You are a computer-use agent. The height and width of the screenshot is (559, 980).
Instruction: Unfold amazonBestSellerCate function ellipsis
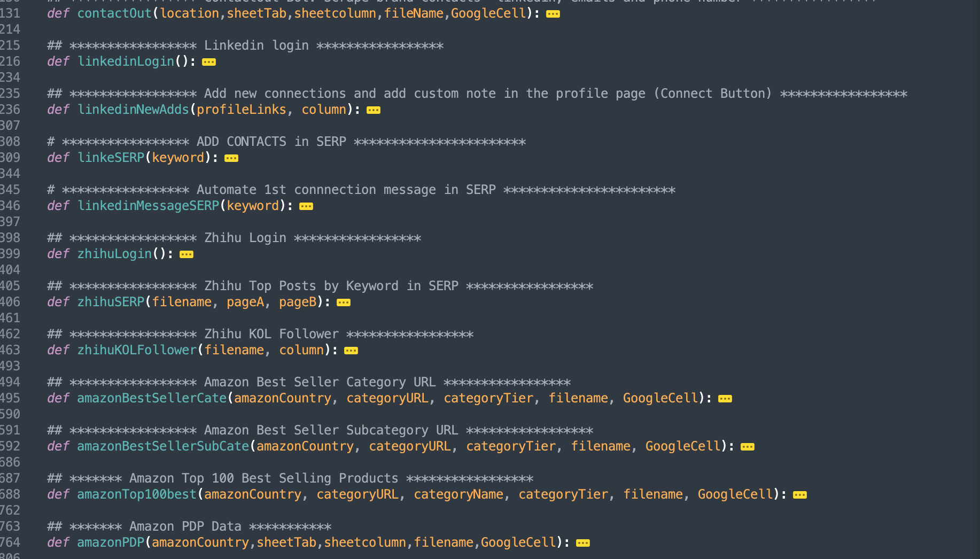coord(725,399)
